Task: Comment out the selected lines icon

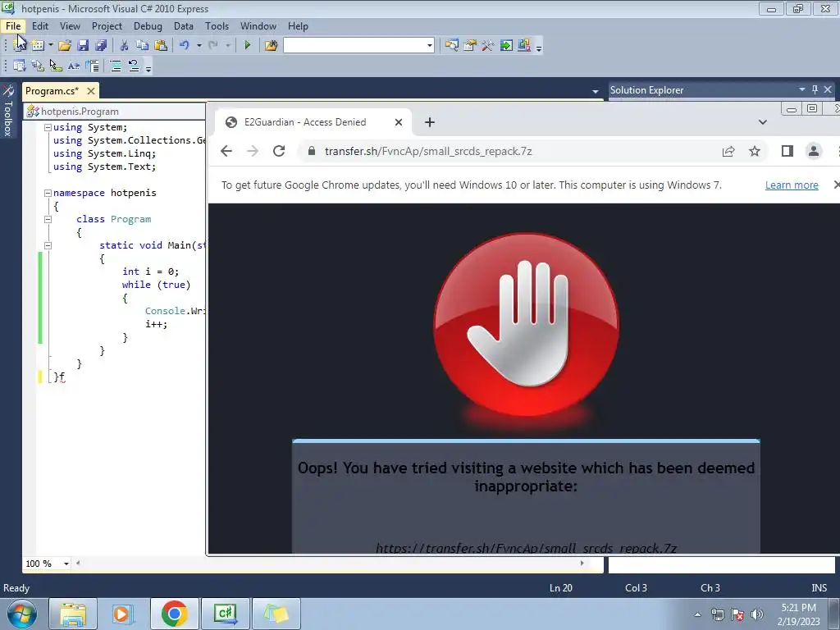Action: click(x=115, y=66)
